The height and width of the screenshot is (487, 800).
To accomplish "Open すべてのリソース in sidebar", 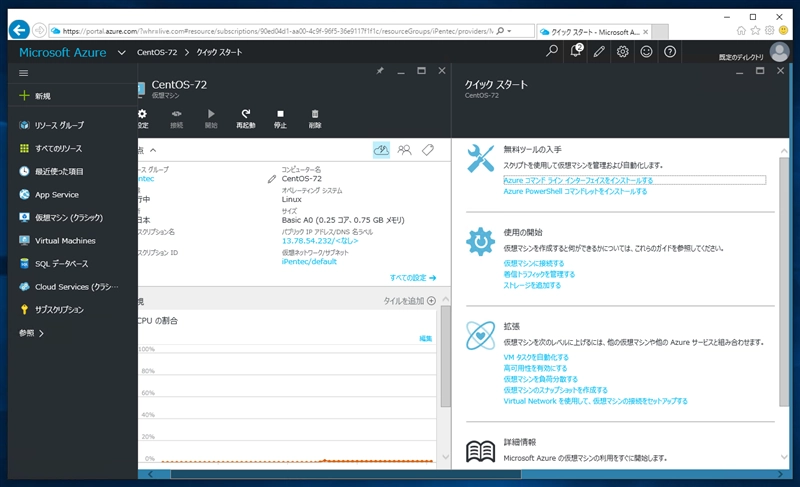I will click(x=58, y=148).
